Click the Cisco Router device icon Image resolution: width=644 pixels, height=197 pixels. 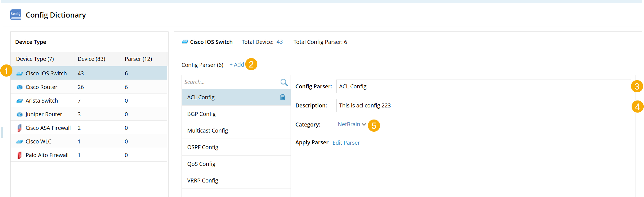pyautogui.click(x=20, y=87)
